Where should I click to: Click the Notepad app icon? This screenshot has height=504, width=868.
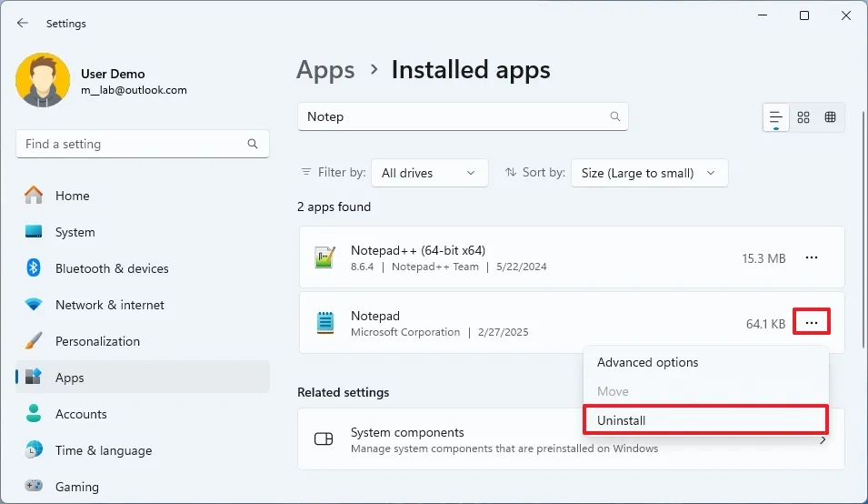click(x=325, y=322)
